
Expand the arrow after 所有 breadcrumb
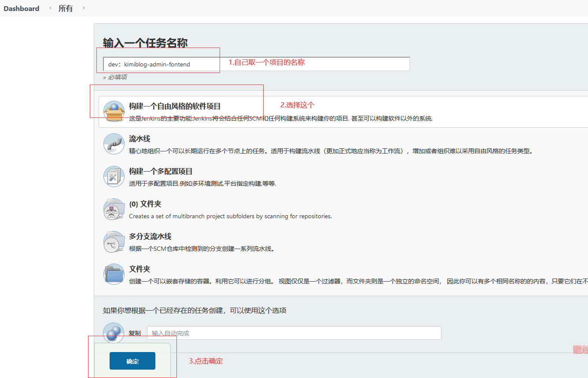click(83, 8)
